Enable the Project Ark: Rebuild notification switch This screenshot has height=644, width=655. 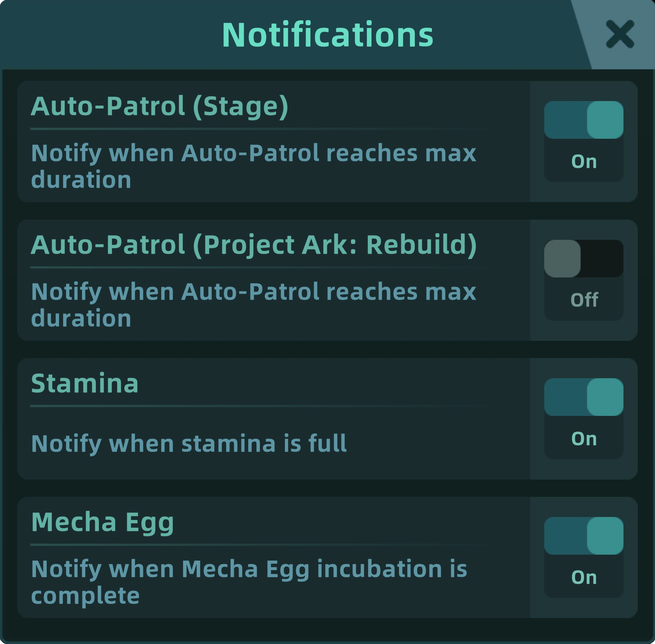tap(583, 258)
